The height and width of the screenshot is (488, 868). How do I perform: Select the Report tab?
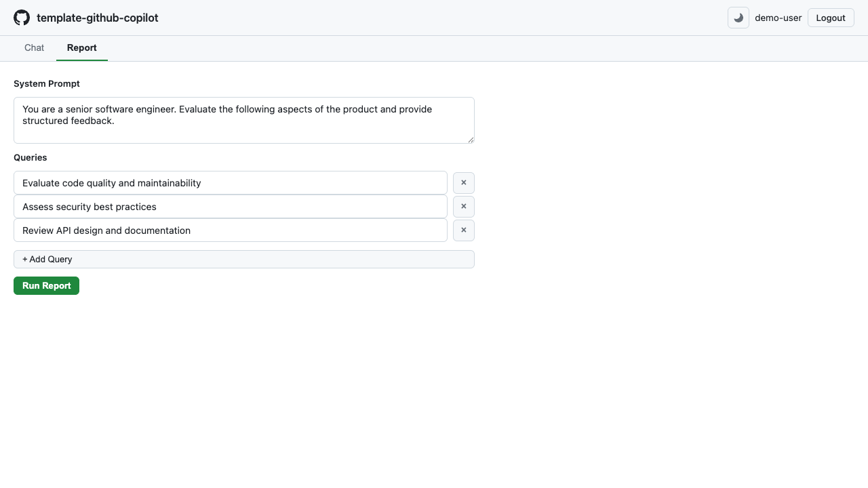(x=81, y=48)
